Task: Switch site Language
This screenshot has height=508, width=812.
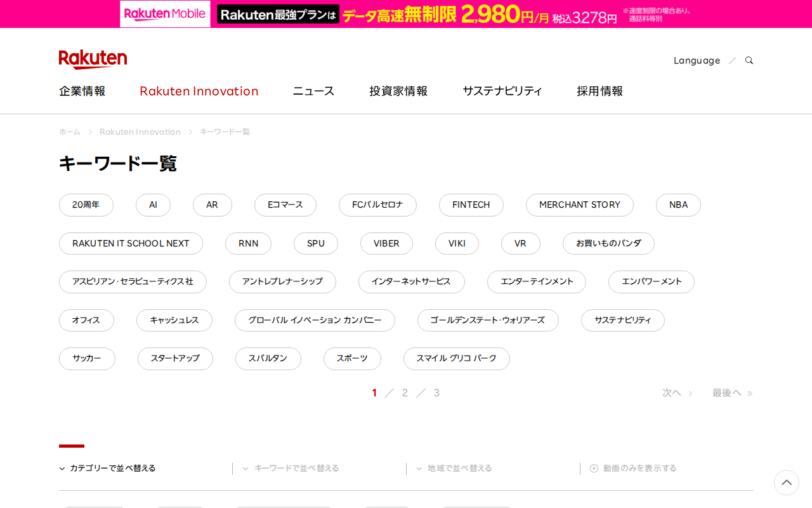Action: click(697, 60)
